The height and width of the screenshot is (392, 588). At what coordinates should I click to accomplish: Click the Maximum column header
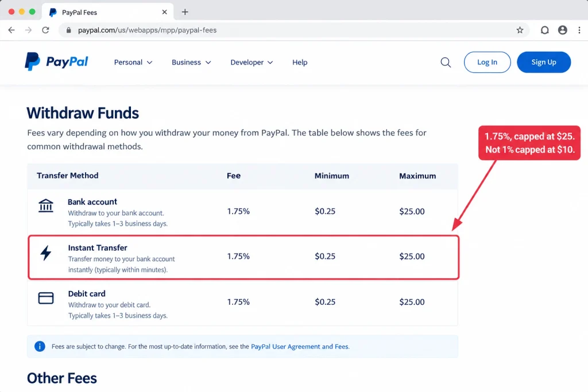click(x=417, y=176)
